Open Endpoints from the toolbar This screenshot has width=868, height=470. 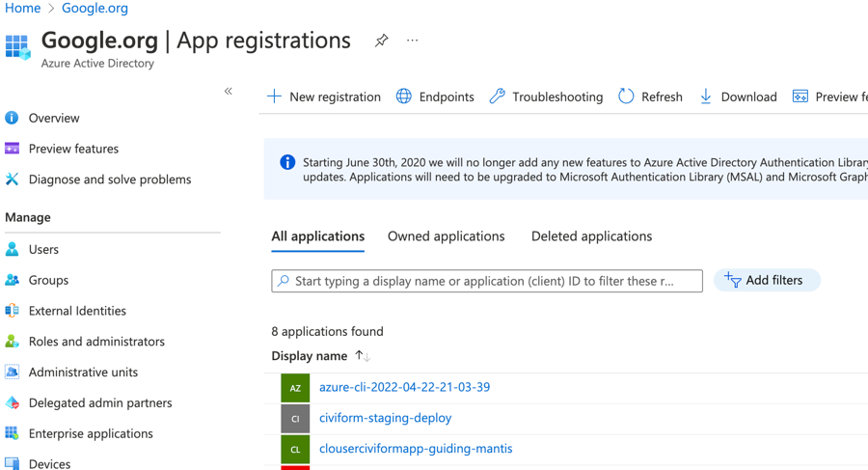435,97
